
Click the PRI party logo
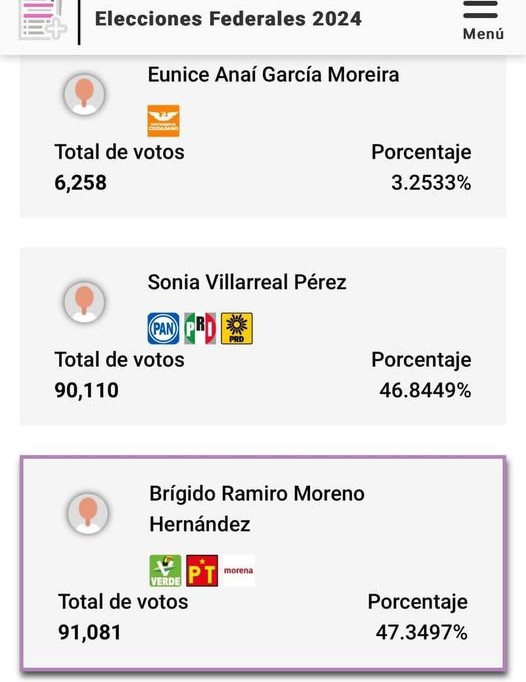(x=200, y=328)
